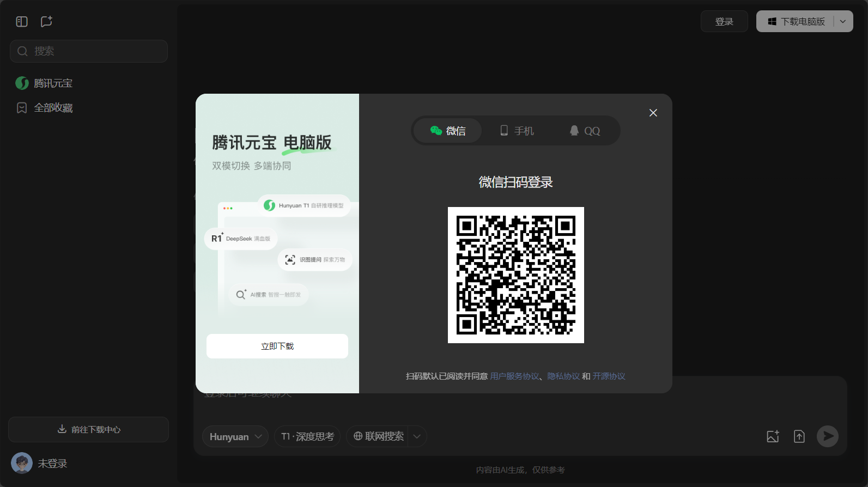Click the send message button
The height and width of the screenshot is (487, 868).
pyautogui.click(x=828, y=436)
